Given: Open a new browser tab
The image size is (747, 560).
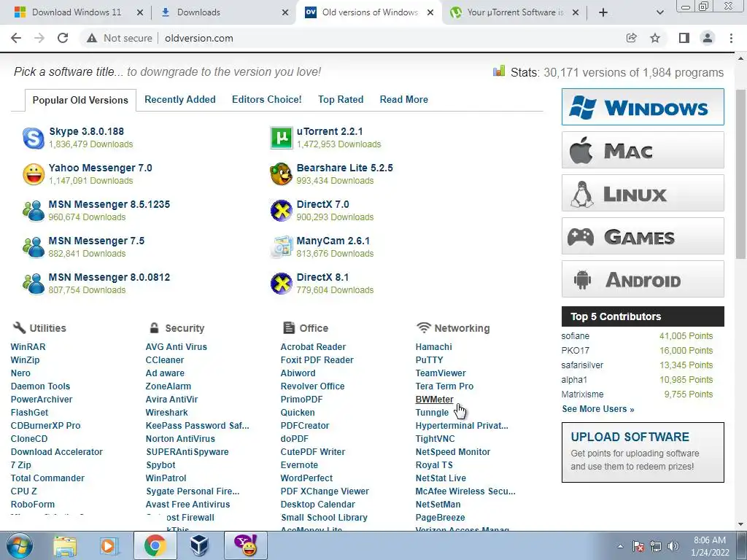Looking at the screenshot, I should point(603,12).
